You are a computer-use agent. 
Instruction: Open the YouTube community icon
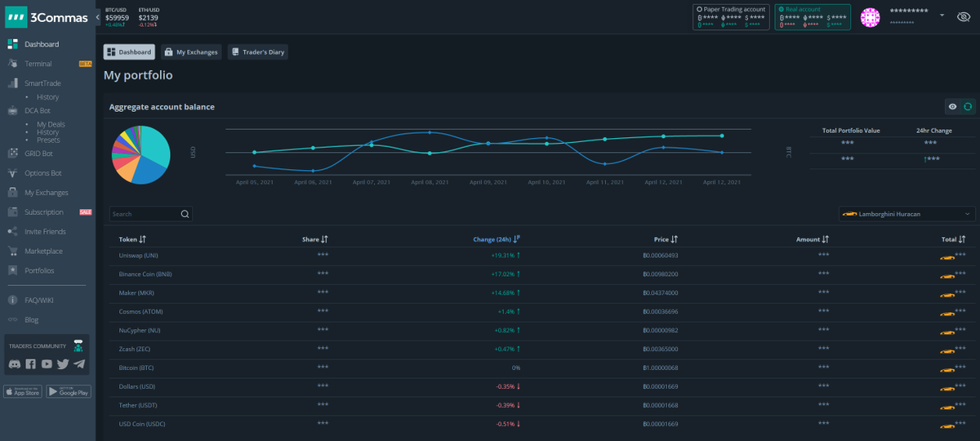click(47, 364)
